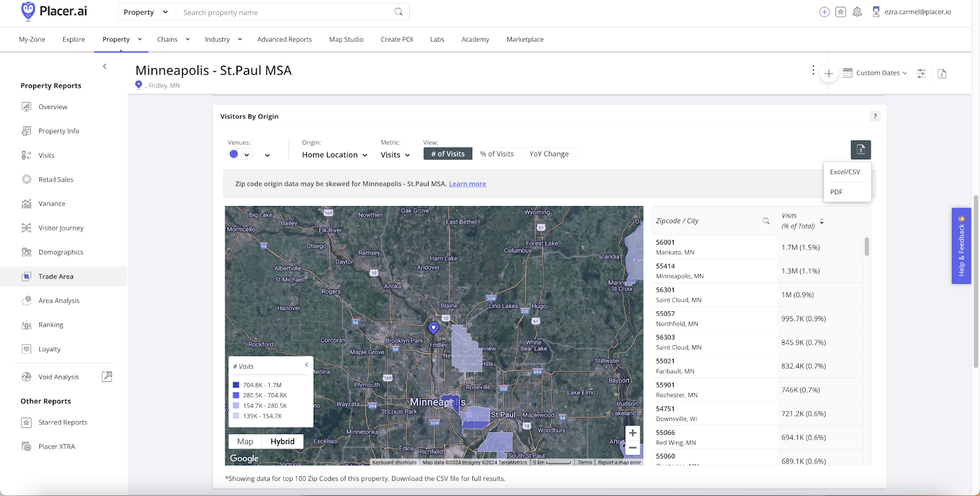Open Help & Feedback side tab
980x496 pixels.
pos(961,246)
